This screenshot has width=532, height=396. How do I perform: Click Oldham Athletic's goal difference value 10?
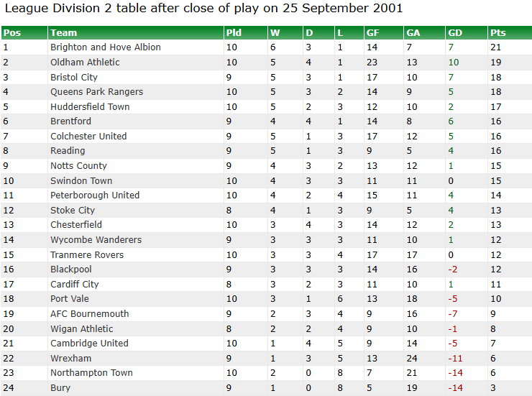454,63
